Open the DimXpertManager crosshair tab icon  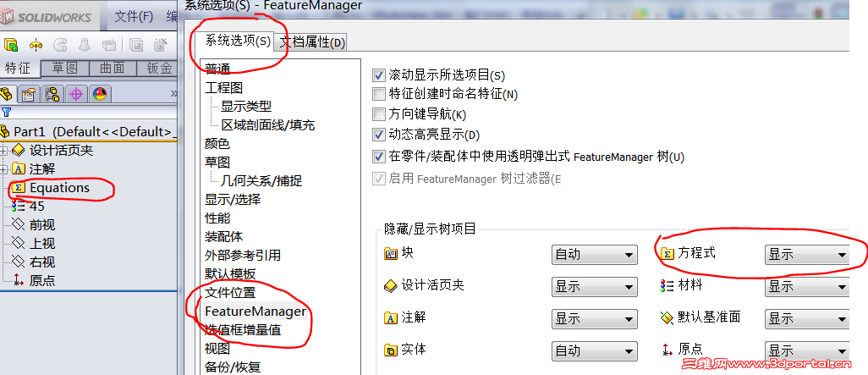pyautogui.click(x=76, y=94)
